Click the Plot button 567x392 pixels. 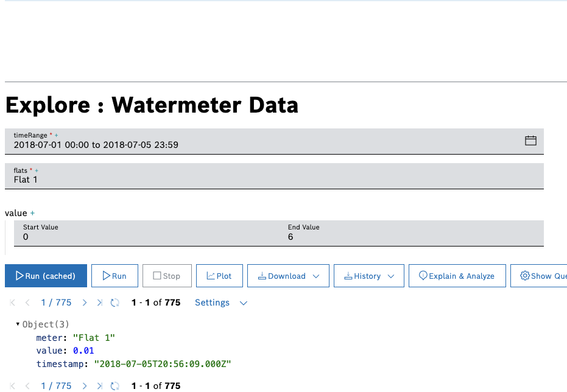coord(219,276)
